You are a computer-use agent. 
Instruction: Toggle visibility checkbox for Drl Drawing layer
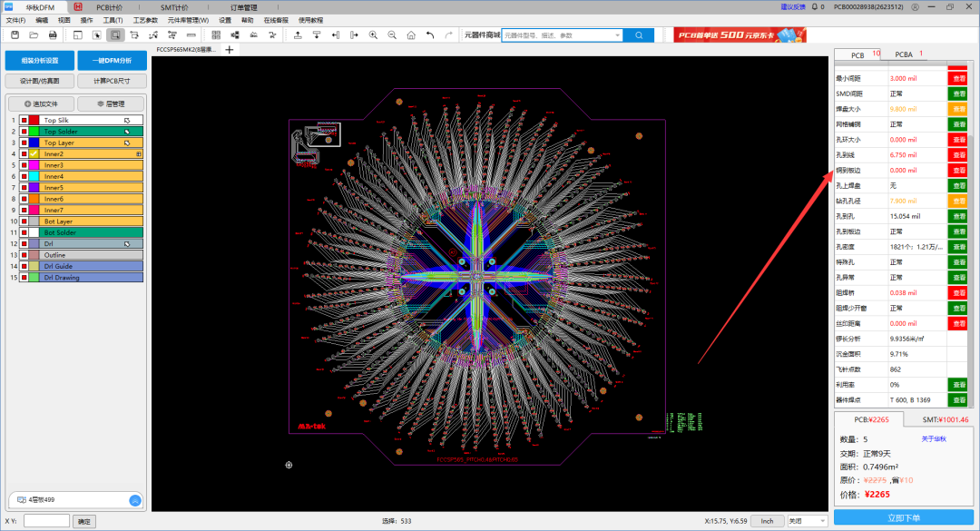pos(24,278)
